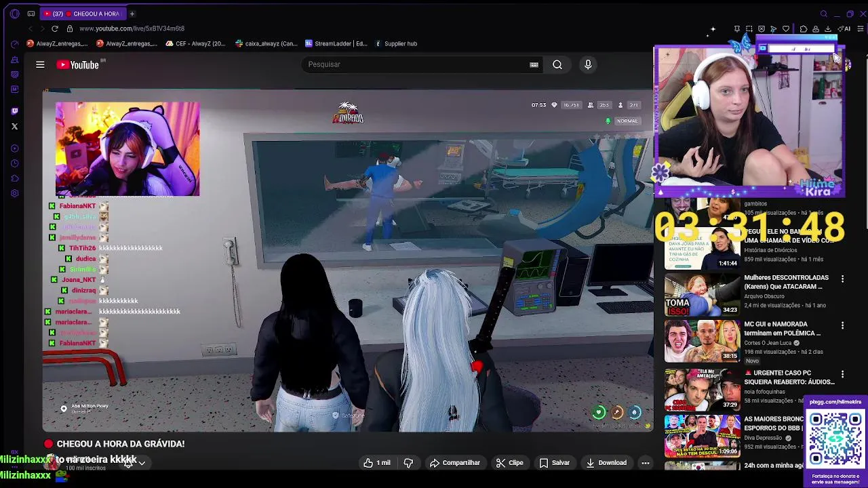Create a clip with the Clipe button
The image size is (868, 488).
pos(509,463)
